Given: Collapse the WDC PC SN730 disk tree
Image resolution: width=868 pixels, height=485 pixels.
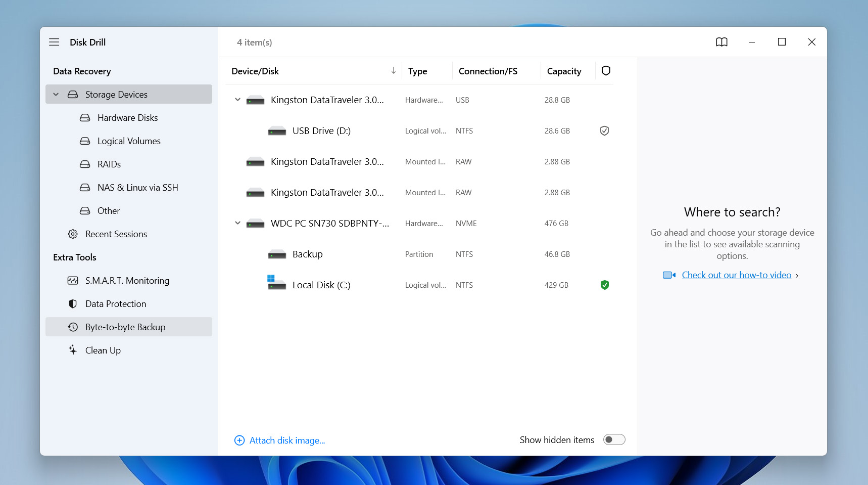Looking at the screenshot, I should click(237, 223).
